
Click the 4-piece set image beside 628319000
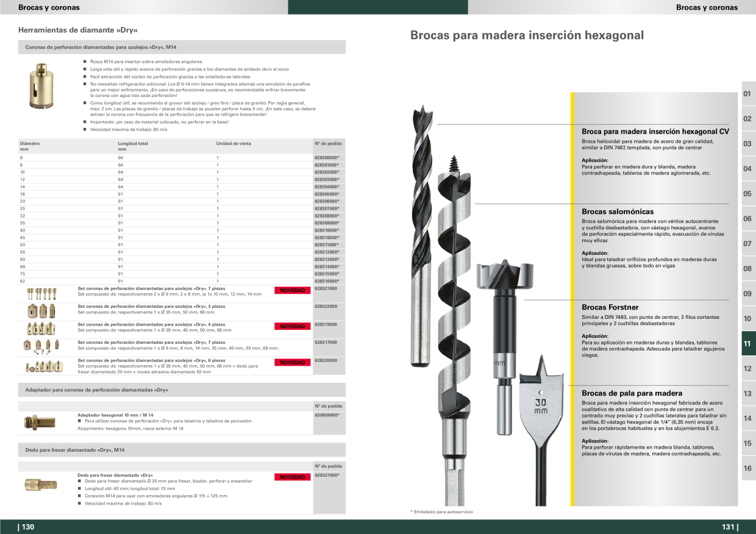point(41,329)
